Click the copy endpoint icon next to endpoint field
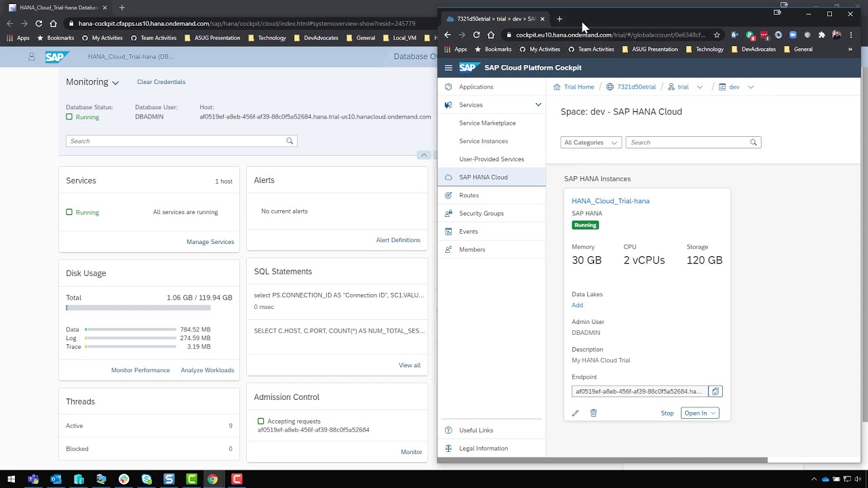This screenshot has width=868, height=488. (x=715, y=391)
